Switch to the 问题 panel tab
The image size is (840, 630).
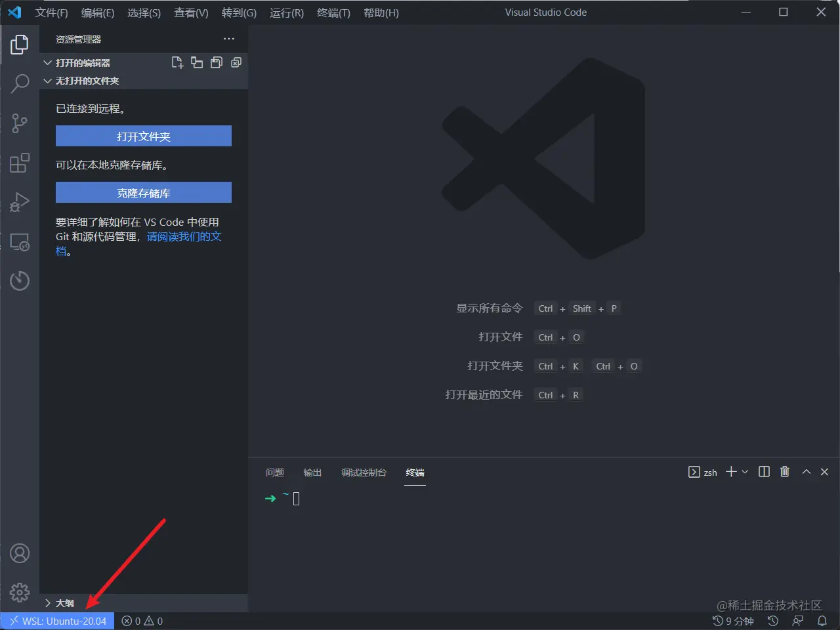point(275,472)
